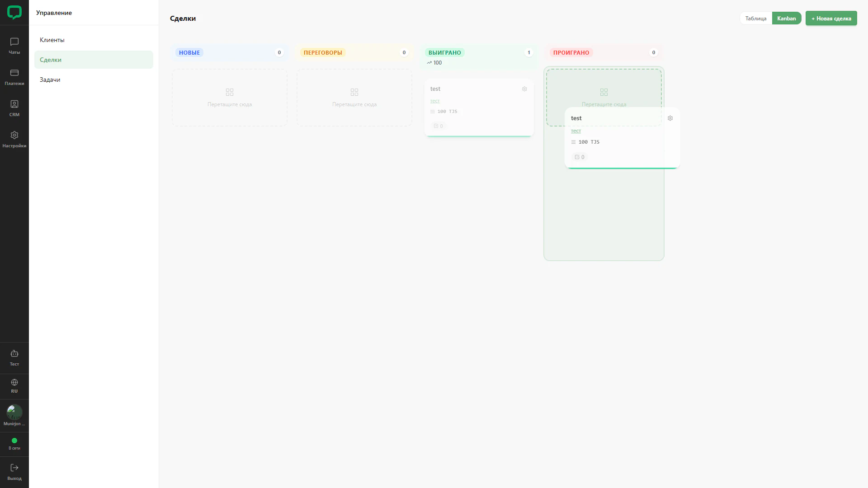This screenshot has width=868, height=488.
Task: Click the Выиграно column header badge
Action: [444, 52]
